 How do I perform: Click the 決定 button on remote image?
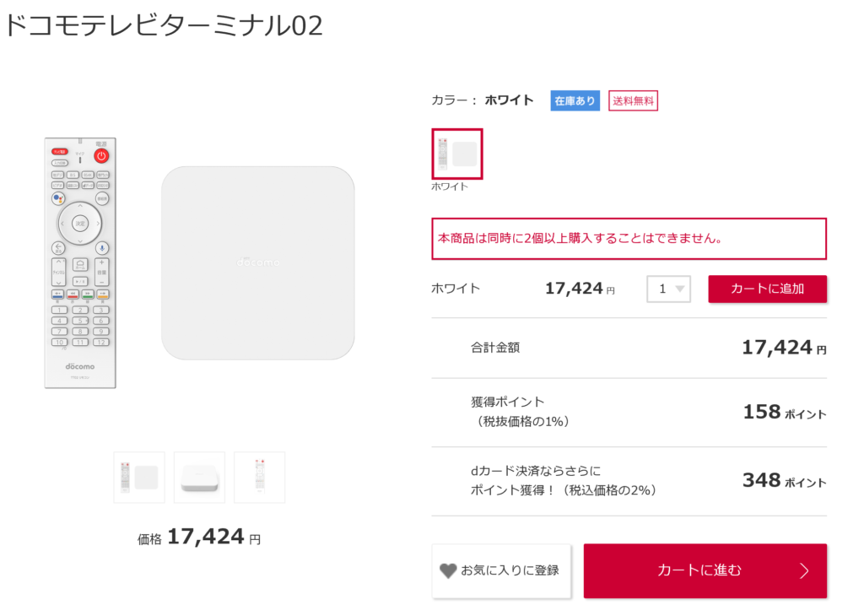(x=80, y=224)
